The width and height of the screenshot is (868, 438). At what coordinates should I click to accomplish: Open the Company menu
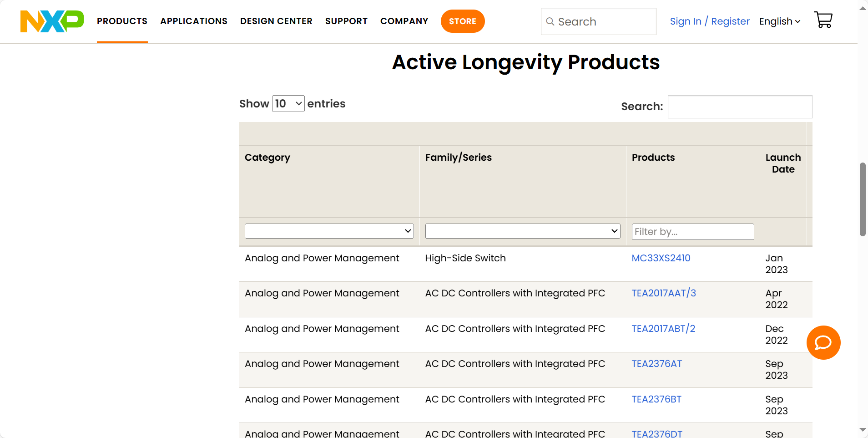pyautogui.click(x=404, y=21)
